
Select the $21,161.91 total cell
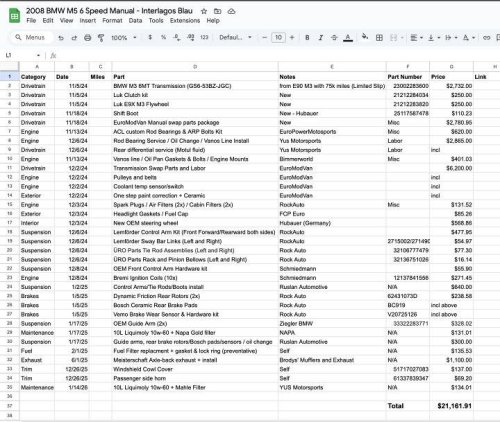451,406
